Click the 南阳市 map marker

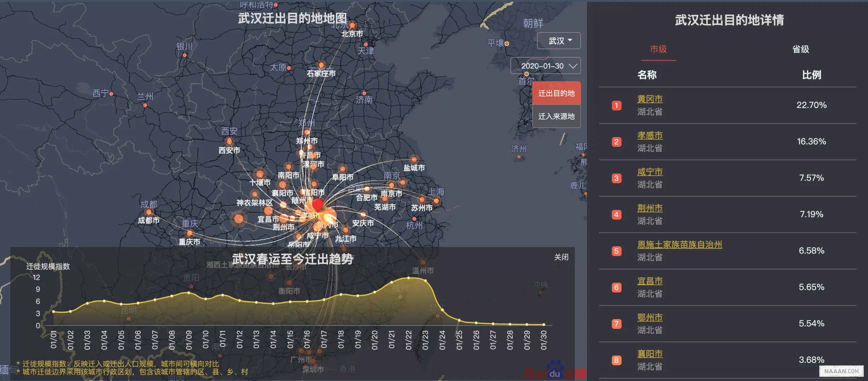tap(289, 167)
